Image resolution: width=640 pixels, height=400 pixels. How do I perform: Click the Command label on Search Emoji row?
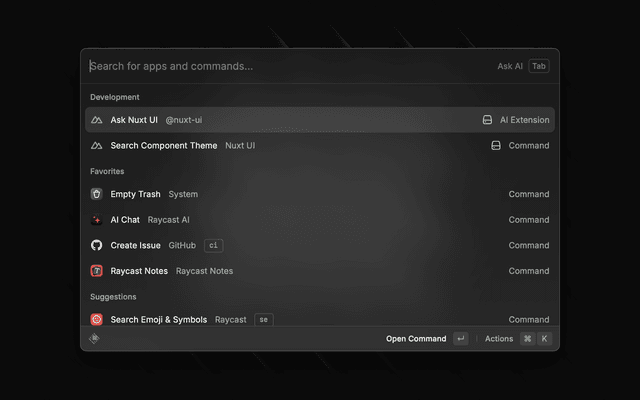click(x=529, y=320)
